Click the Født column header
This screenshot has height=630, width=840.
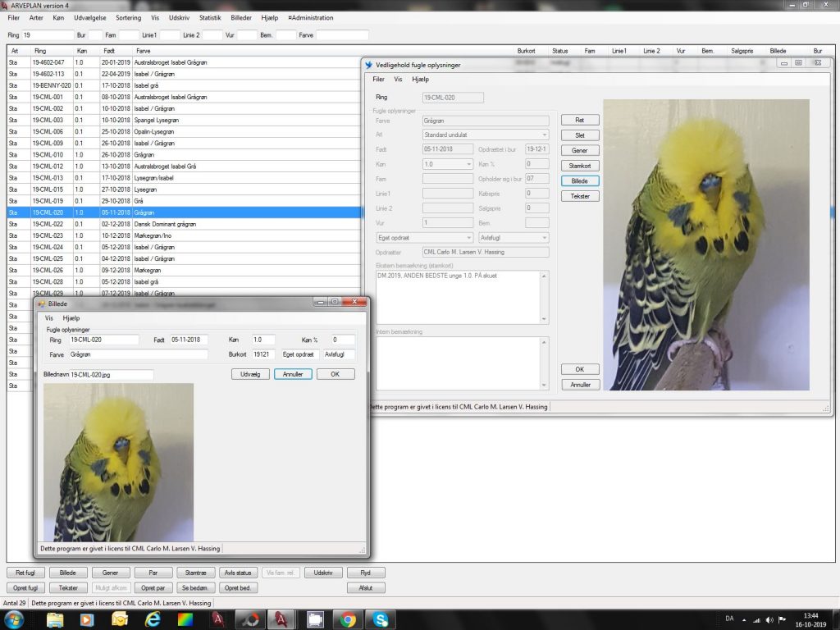[116, 51]
